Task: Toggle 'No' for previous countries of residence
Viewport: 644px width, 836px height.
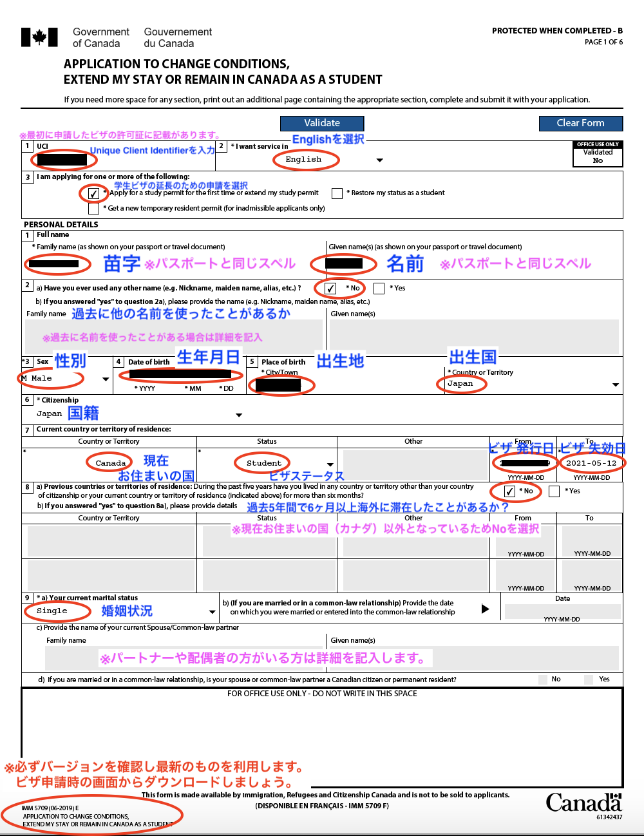Action: (509, 491)
